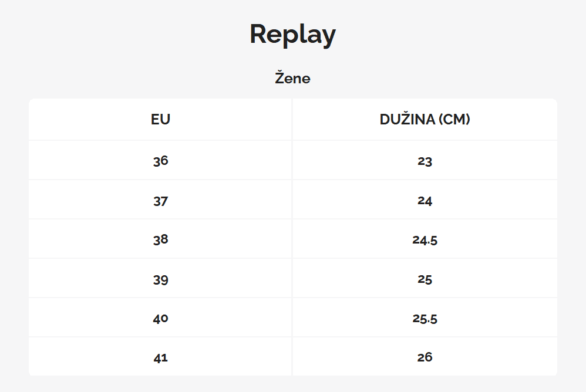Select EU size 36 cell
This screenshot has width=586, height=392.
click(x=160, y=161)
